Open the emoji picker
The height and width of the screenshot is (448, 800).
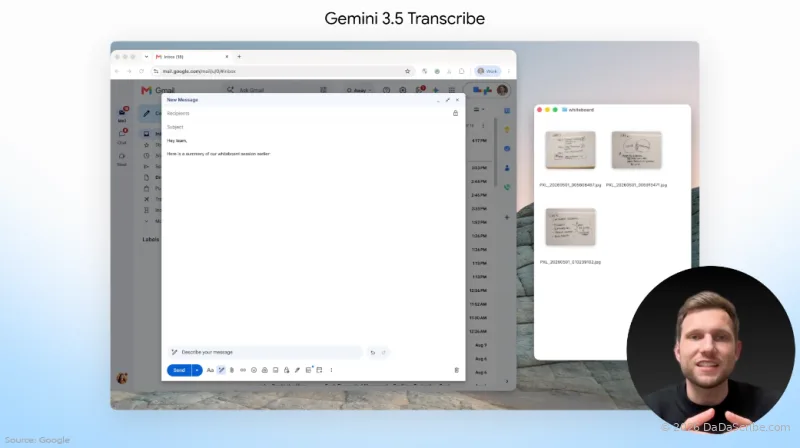tap(254, 370)
